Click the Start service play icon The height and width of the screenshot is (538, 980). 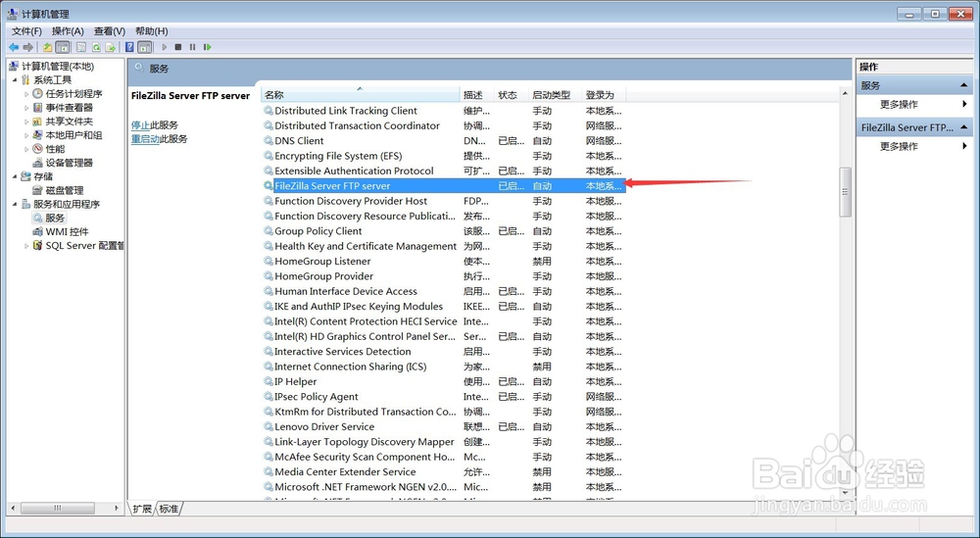165,47
